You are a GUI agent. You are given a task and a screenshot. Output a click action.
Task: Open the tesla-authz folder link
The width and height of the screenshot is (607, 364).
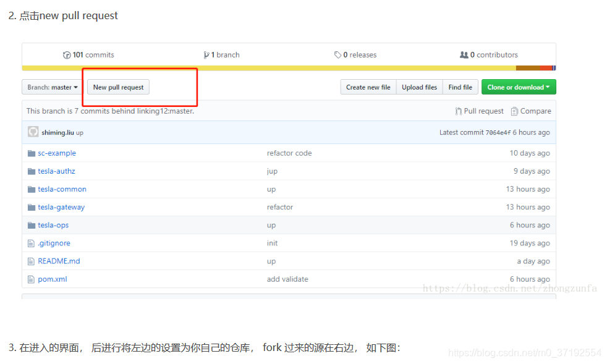pos(56,171)
